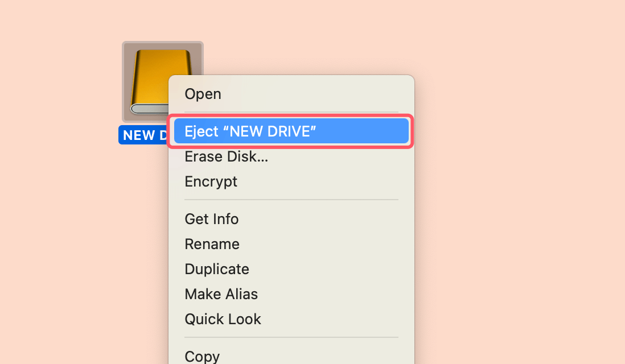Viewport: 625px width, 364px height.
Task: Select Open from the context menu
Action: tap(203, 94)
